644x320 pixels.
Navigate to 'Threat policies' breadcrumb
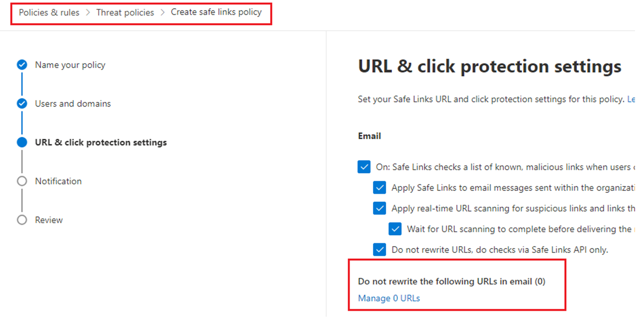point(125,12)
